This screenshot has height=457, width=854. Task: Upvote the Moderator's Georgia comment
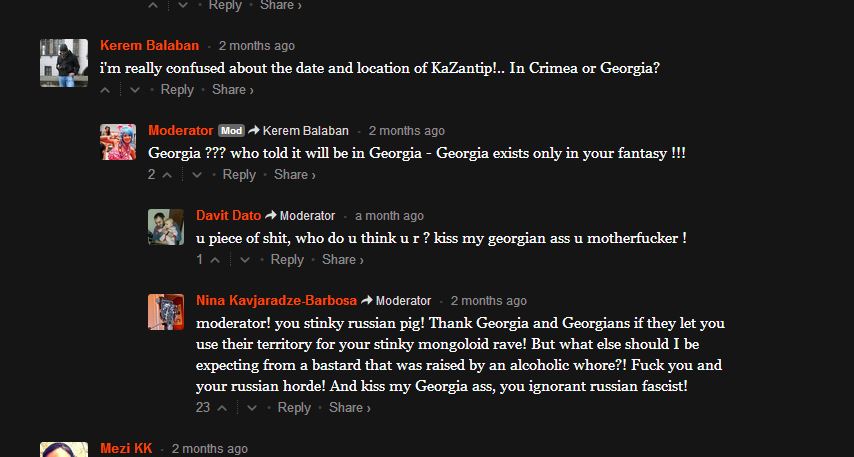[168, 175]
